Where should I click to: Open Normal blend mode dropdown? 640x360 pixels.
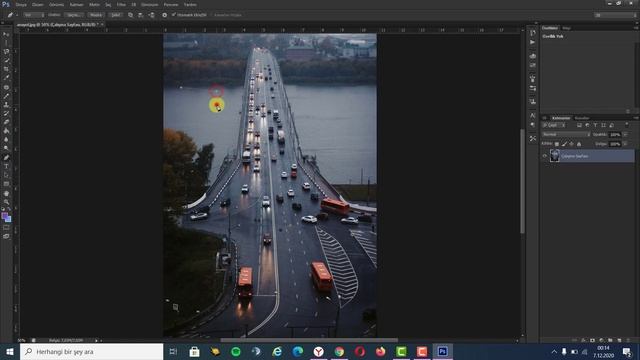click(x=566, y=134)
